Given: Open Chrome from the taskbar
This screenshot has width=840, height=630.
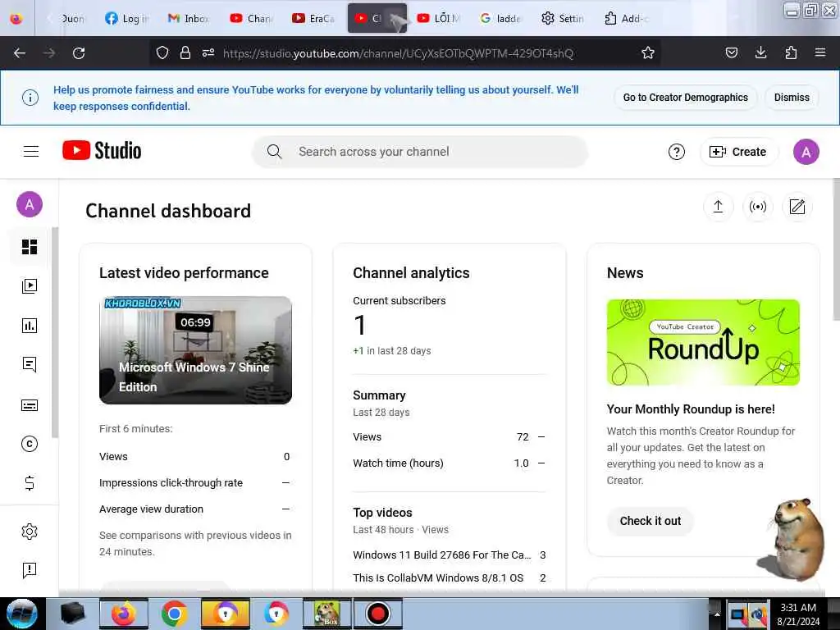Looking at the screenshot, I should pyautogui.click(x=174, y=614).
